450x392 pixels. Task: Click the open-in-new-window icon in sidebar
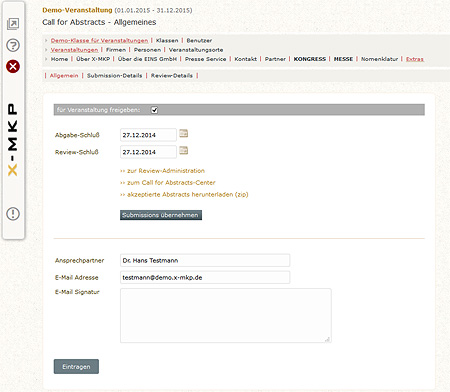pyautogui.click(x=13, y=24)
